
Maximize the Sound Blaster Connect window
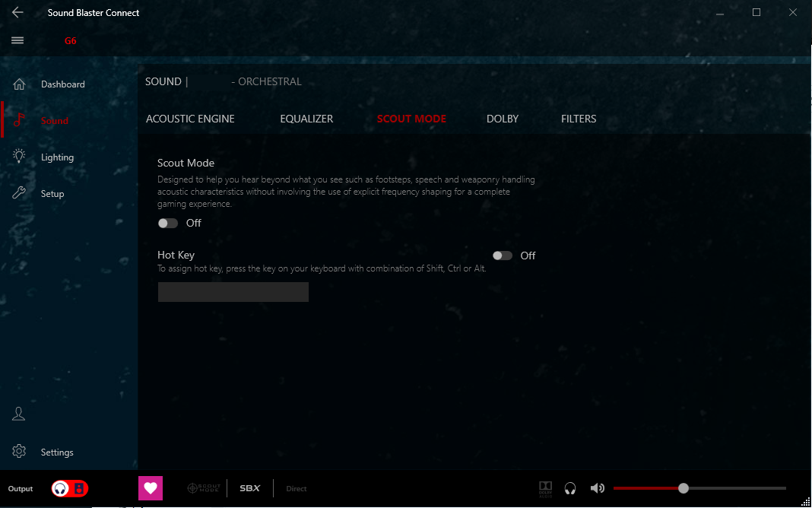pyautogui.click(x=756, y=12)
